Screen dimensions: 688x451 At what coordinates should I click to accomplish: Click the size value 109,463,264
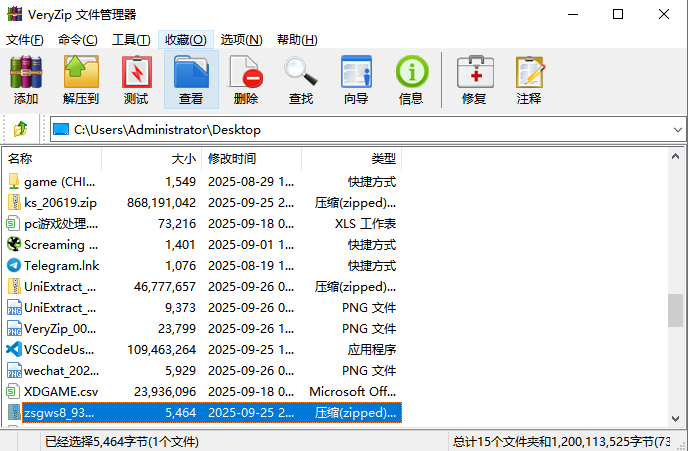click(161, 350)
